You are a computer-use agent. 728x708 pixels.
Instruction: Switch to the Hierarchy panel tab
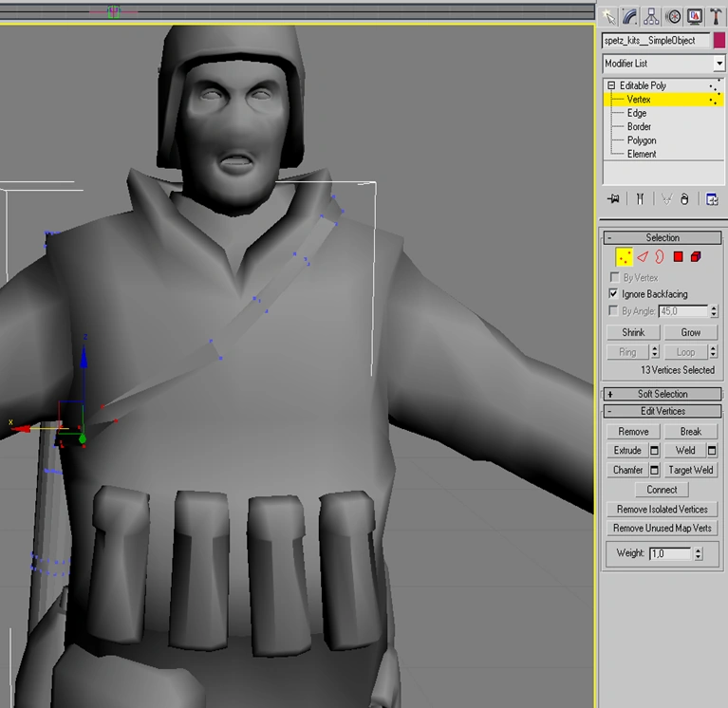pyautogui.click(x=653, y=16)
